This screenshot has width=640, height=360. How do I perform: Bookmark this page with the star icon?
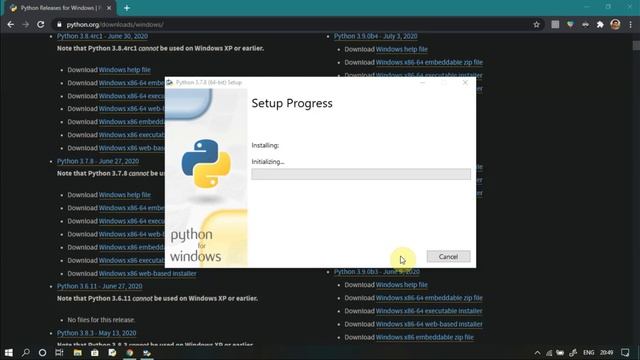pyautogui.click(x=536, y=24)
